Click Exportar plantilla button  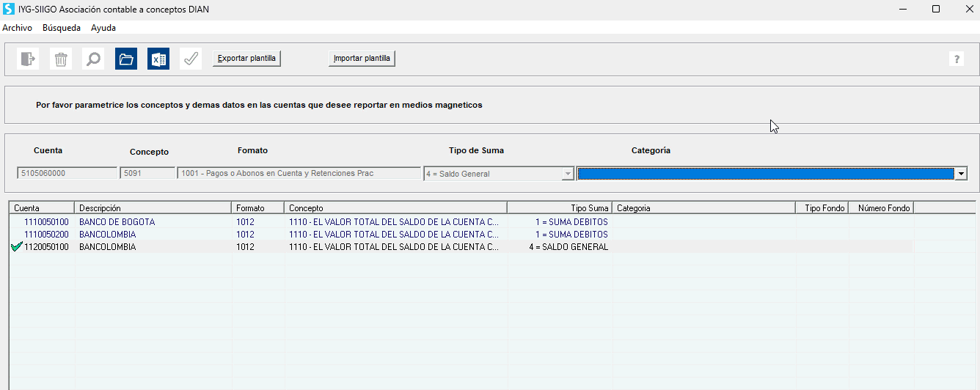click(x=246, y=59)
